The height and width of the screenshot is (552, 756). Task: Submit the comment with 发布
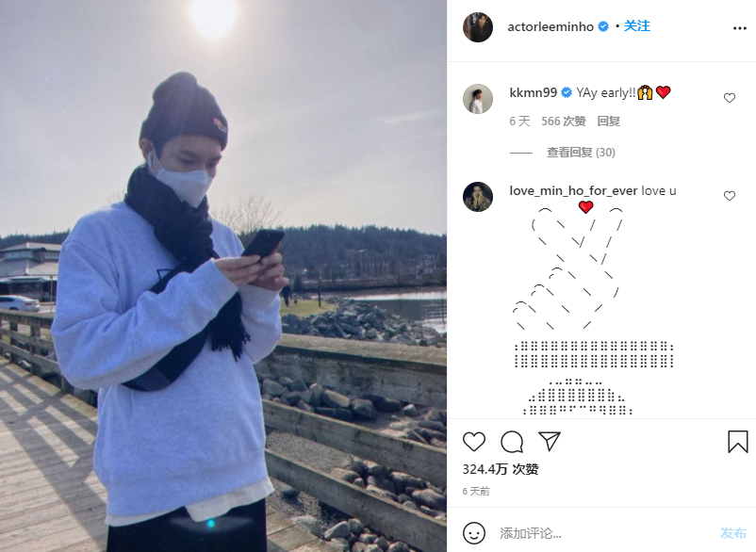click(732, 533)
